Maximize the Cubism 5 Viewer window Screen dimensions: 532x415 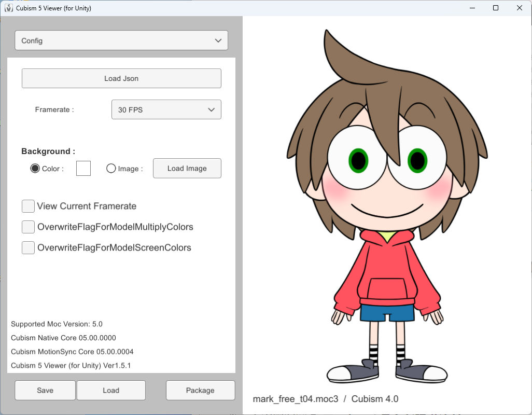point(496,8)
